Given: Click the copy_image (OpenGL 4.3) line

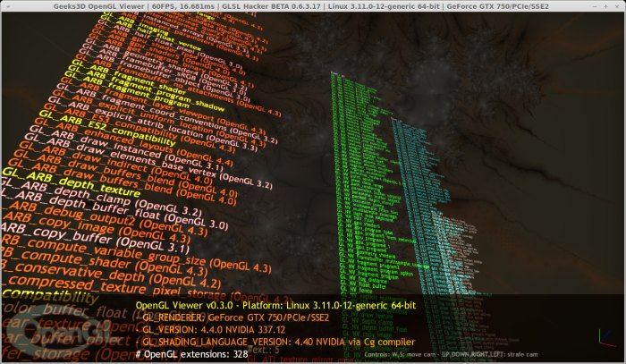Looking at the screenshot, I should click(97, 230).
